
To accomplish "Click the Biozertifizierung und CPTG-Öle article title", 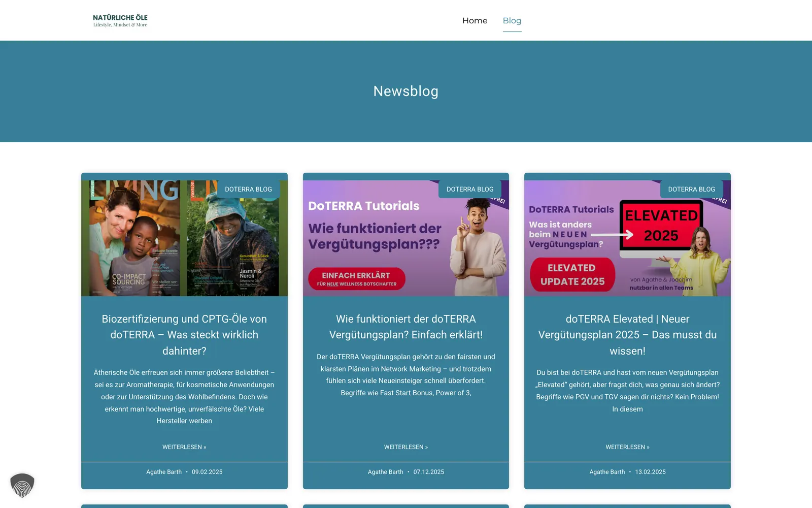I will point(184,335).
